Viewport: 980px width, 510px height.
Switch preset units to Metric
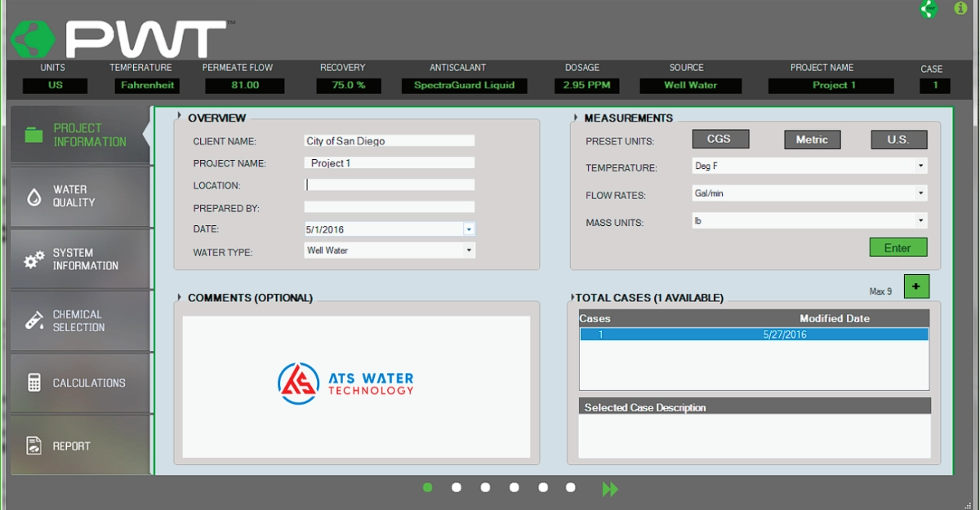[812, 140]
